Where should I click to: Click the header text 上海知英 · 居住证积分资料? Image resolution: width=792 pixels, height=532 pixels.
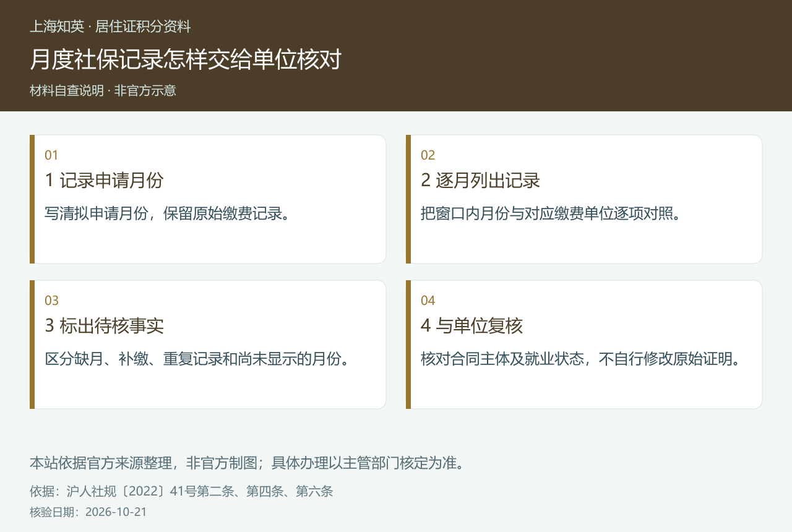pos(110,27)
